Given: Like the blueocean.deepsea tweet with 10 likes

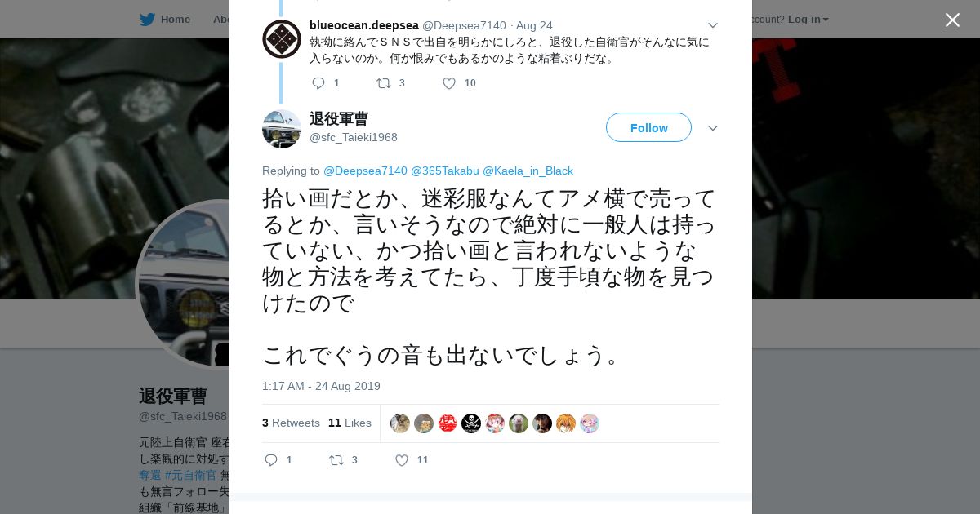Looking at the screenshot, I should [449, 83].
